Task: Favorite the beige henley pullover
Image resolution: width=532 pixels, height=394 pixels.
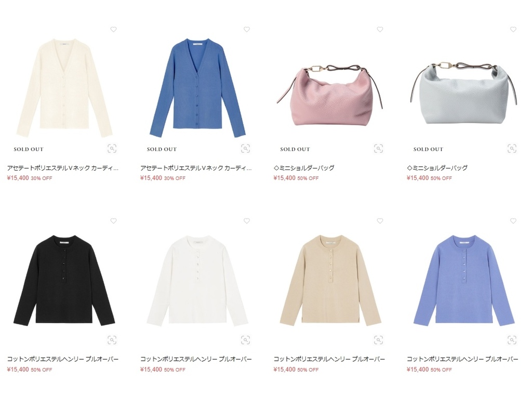Action: 380,221
